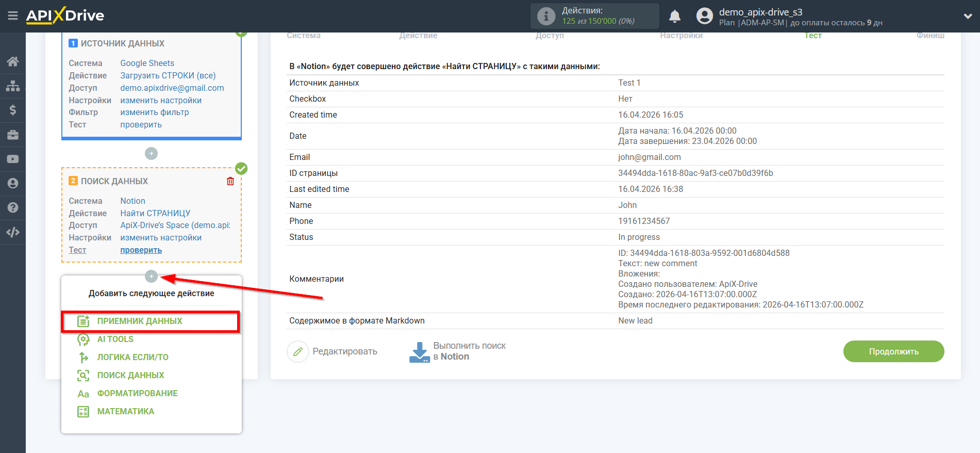Image resolution: width=980 pixels, height=453 pixels.
Task: Open billing dollar icon in sidebar
Action: pyautogui.click(x=13, y=110)
